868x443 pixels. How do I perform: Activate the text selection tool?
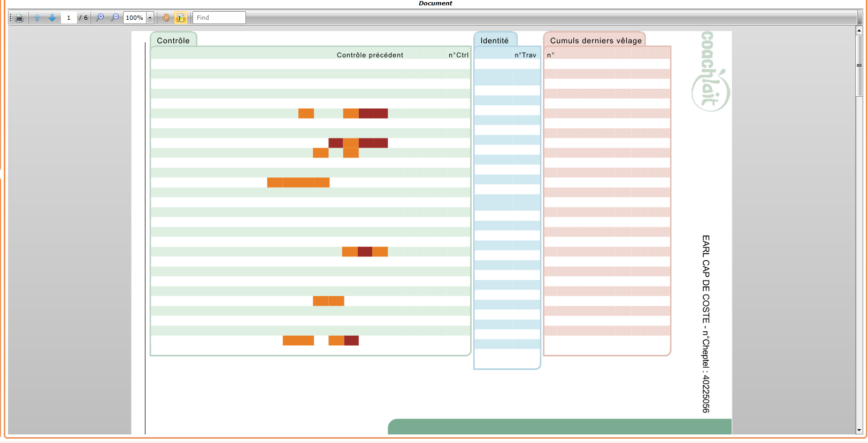[181, 18]
